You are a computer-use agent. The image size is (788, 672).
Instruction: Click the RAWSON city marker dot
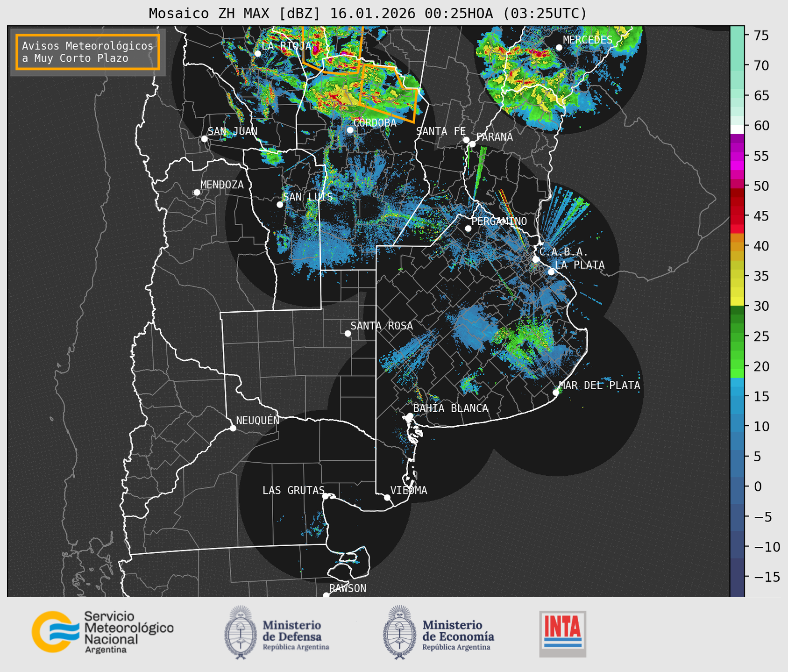pyautogui.click(x=326, y=595)
